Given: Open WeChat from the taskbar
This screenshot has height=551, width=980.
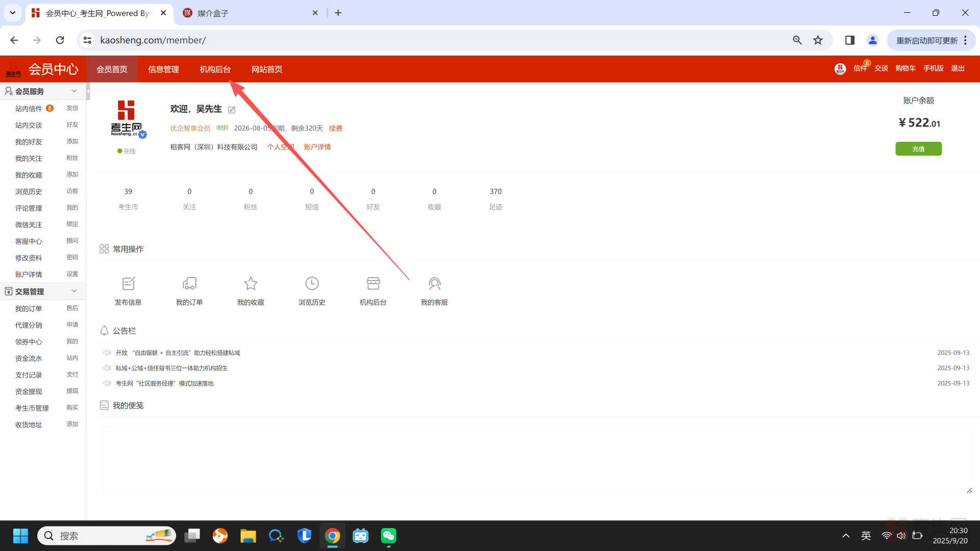Looking at the screenshot, I should click(388, 536).
